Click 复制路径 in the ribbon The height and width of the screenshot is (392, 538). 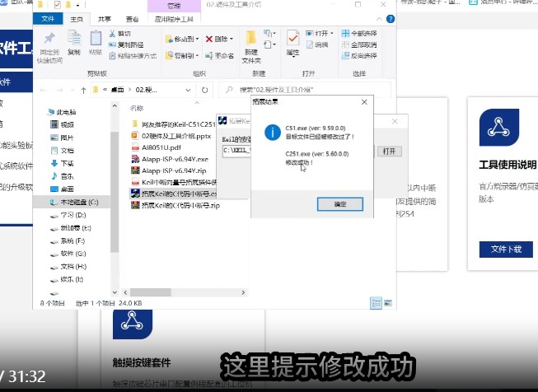tap(126, 44)
